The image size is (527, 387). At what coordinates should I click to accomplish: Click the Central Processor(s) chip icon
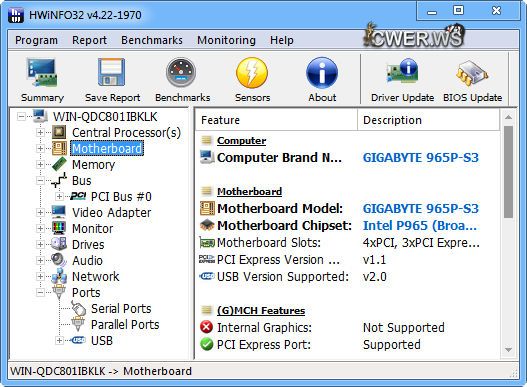point(59,132)
